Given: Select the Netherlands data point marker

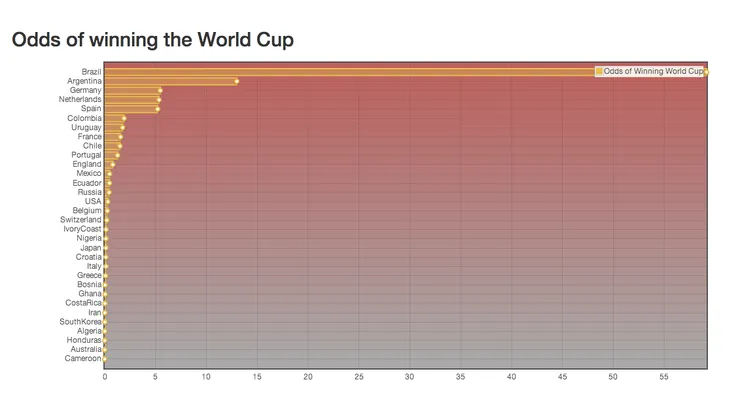Looking at the screenshot, I should [x=158, y=99].
